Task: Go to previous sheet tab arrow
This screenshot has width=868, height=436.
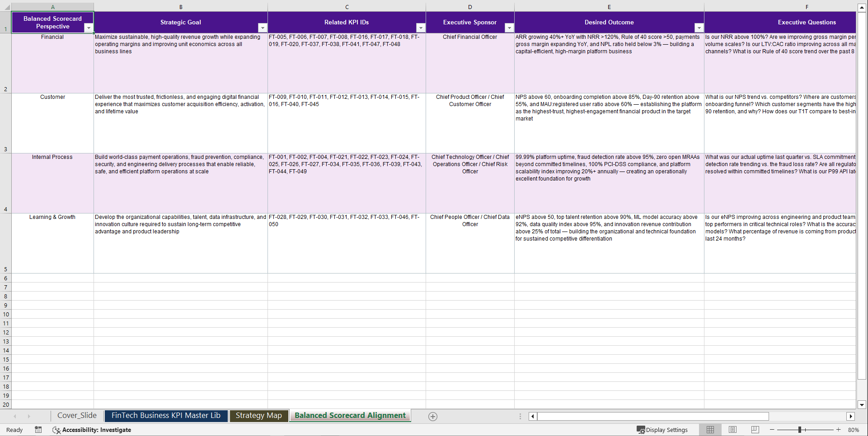Action: [15, 416]
